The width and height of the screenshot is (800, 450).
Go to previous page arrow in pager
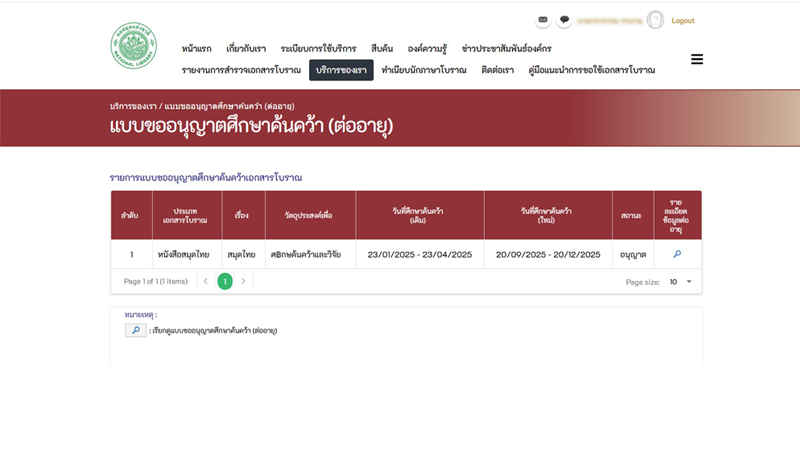(206, 282)
